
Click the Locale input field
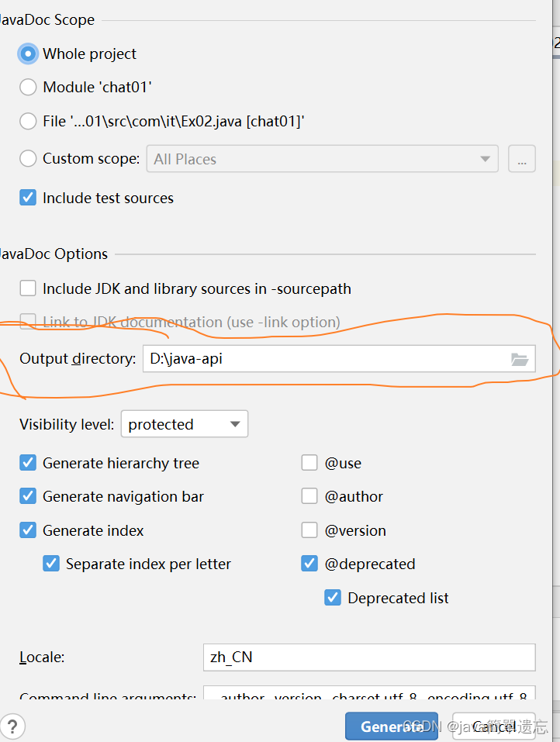(x=369, y=657)
